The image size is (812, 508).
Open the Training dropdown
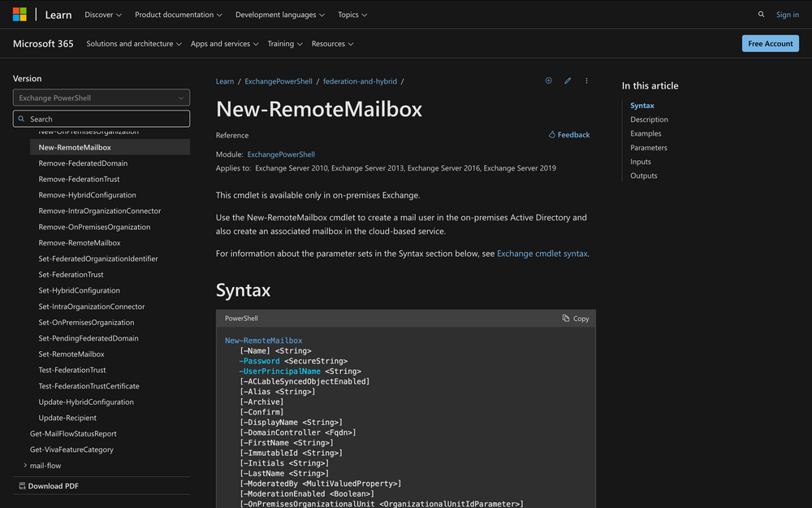284,43
